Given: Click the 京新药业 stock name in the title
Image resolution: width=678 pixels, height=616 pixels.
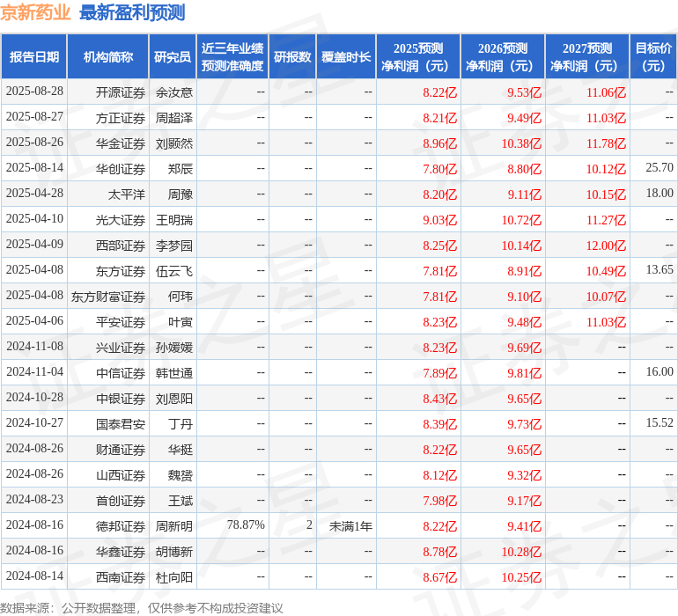Looking at the screenshot, I should click(x=35, y=12).
